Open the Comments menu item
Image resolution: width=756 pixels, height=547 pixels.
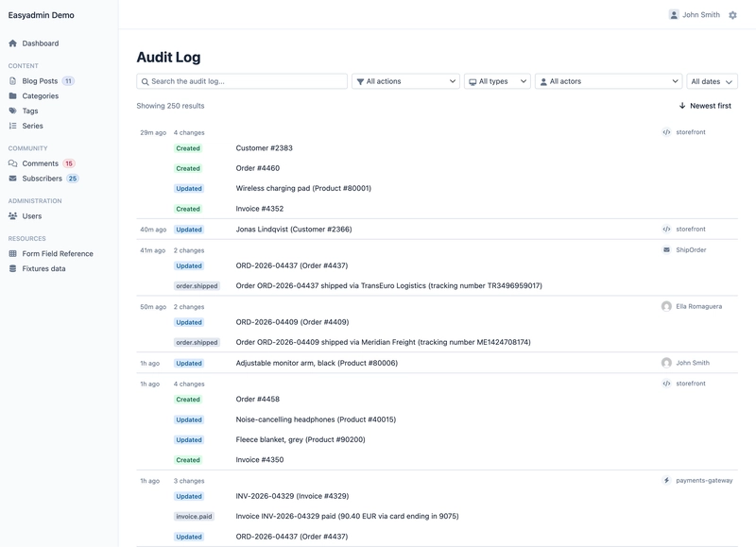40,163
